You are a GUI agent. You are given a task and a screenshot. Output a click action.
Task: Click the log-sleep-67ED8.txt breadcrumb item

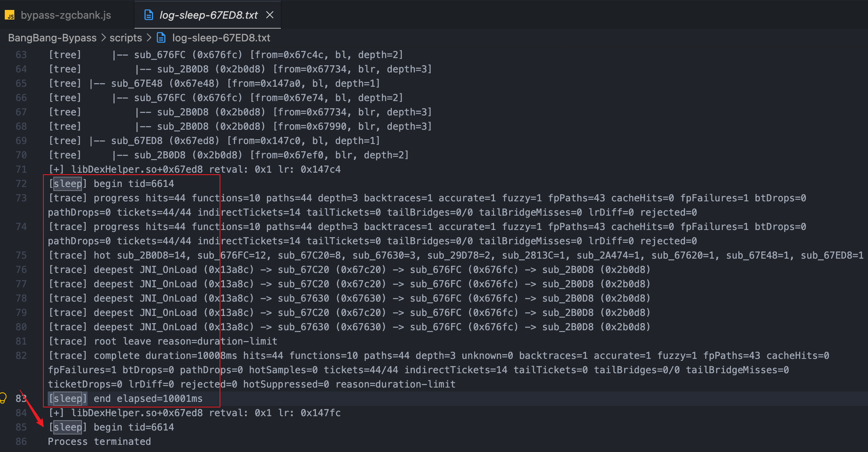pos(221,38)
